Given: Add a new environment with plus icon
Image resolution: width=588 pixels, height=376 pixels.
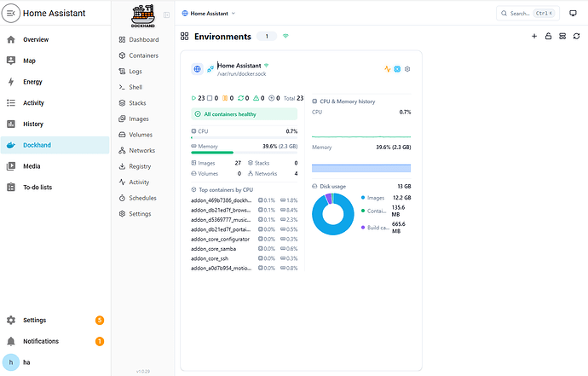Looking at the screenshot, I should (534, 37).
